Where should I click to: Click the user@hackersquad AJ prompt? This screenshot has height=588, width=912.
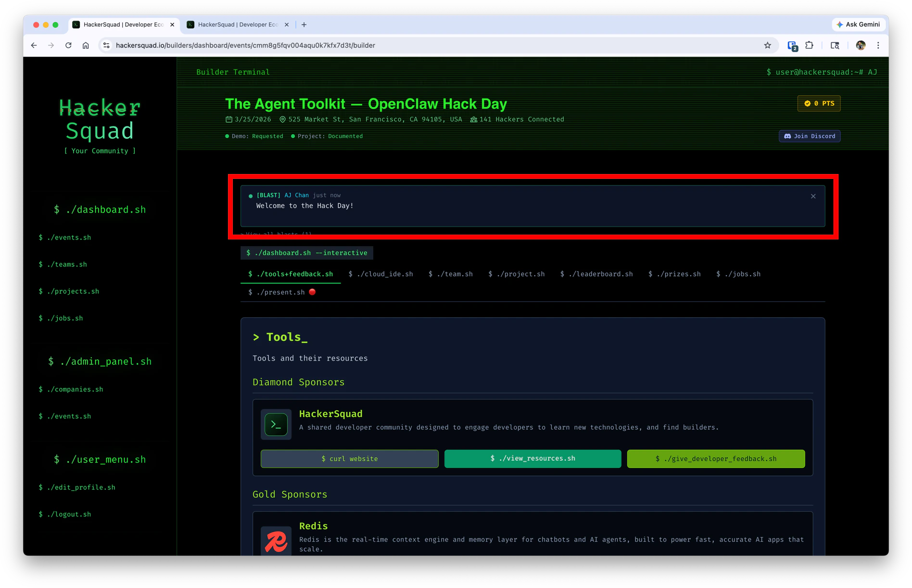click(x=822, y=72)
